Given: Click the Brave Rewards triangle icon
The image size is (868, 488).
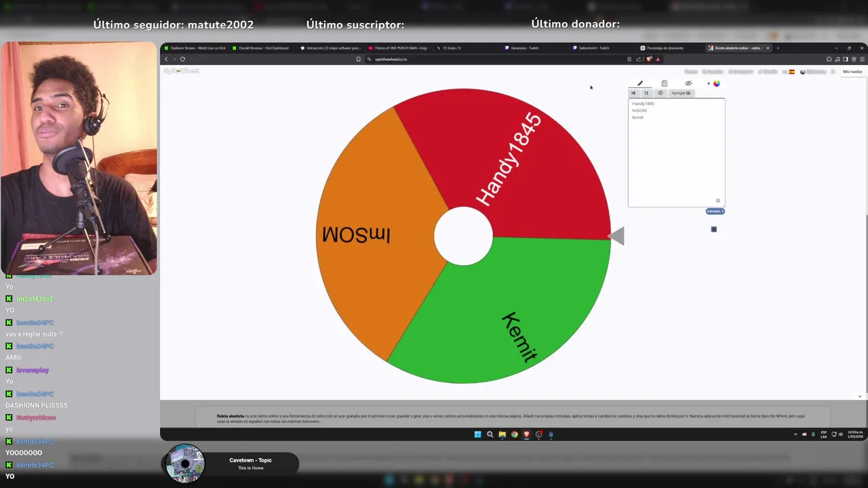Looking at the screenshot, I should [658, 59].
